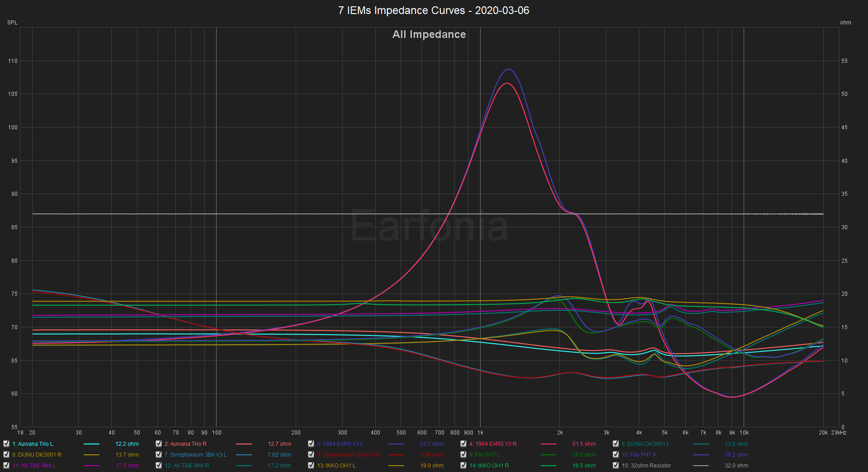Screen dimensions: 868x472
Task: Click the dark red line swatch for Symphonium 3BA V3 R
Action: [x=396, y=455]
